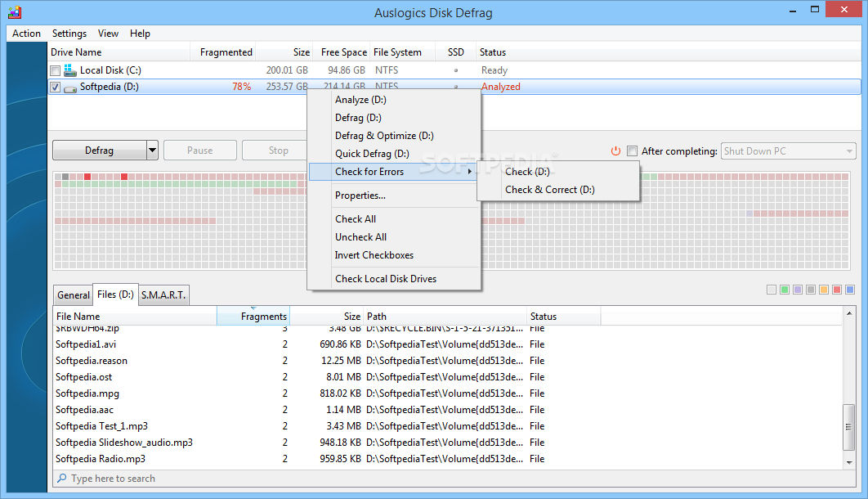The height and width of the screenshot is (499, 868).
Task: Select Quick Defrag (D:)
Action: click(x=394, y=154)
